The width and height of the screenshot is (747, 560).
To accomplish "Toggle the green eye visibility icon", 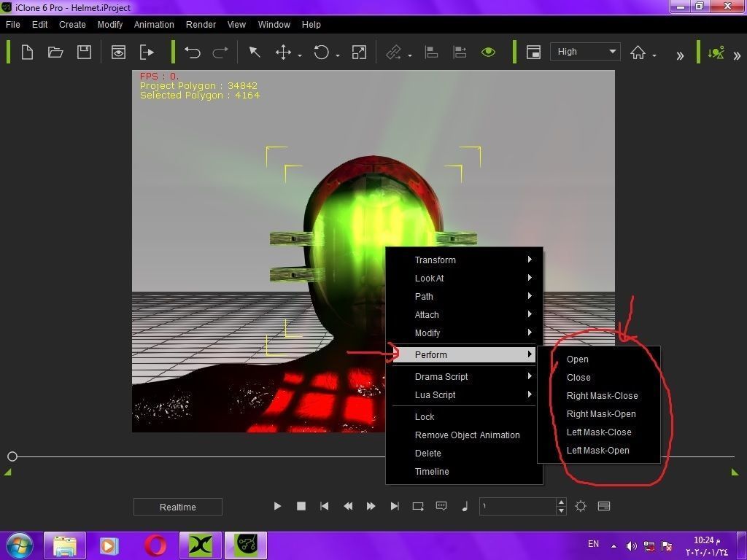I will [x=488, y=52].
